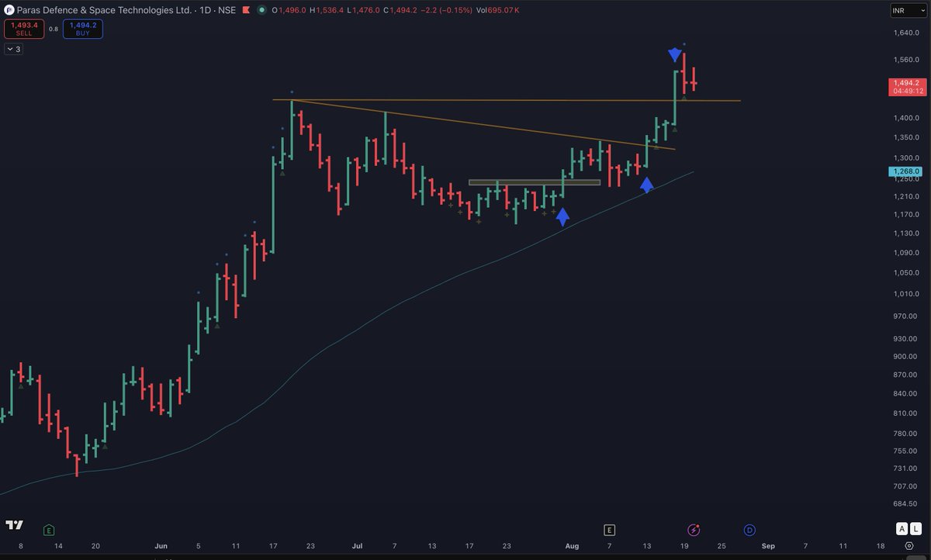The image size is (931, 560).
Task: Click the Jun label on the time axis
Action: 161,546
